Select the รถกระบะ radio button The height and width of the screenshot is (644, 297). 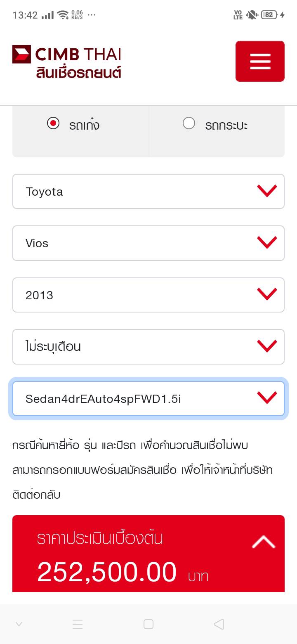pyautogui.click(x=189, y=123)
